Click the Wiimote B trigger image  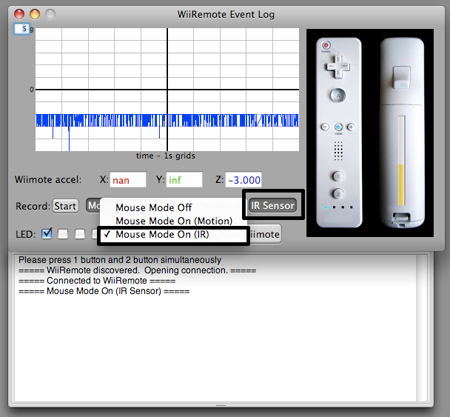[x=402, y=78]
